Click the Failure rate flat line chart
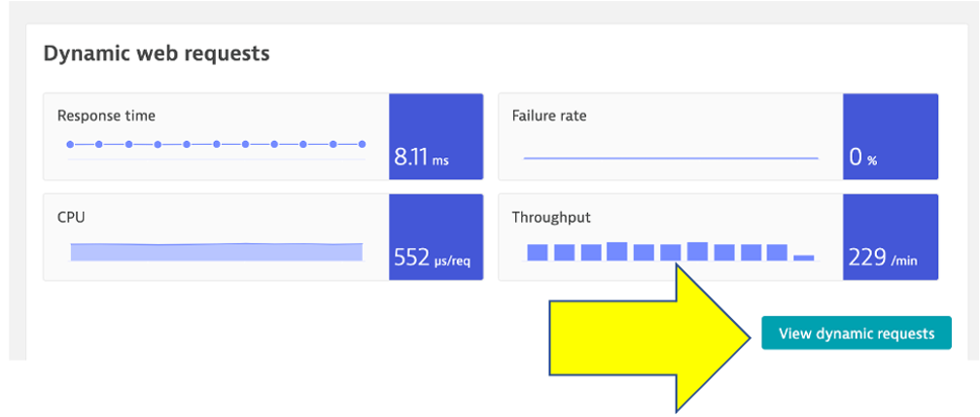 671,157
